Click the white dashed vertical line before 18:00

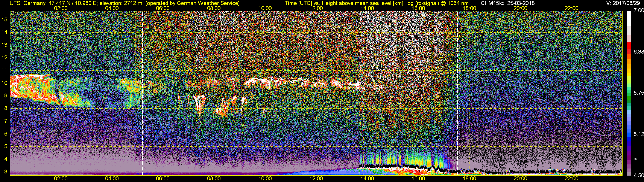coord(457,93)
